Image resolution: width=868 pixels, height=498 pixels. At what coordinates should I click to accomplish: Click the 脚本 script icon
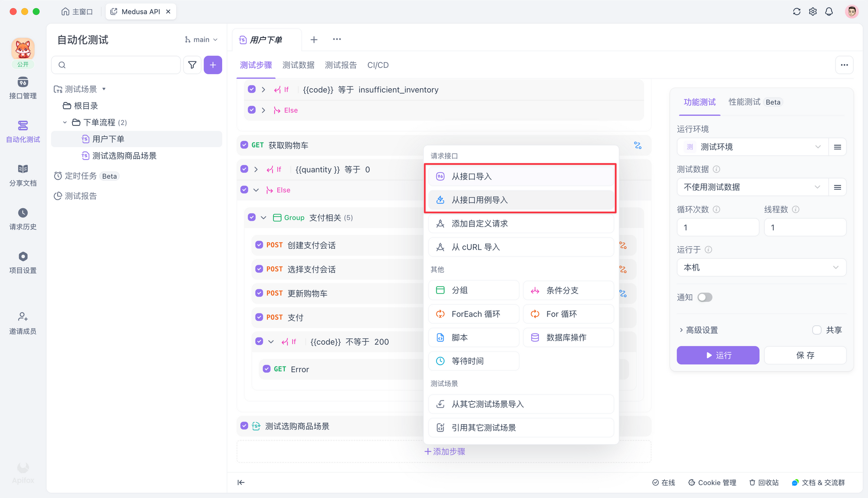440,337
